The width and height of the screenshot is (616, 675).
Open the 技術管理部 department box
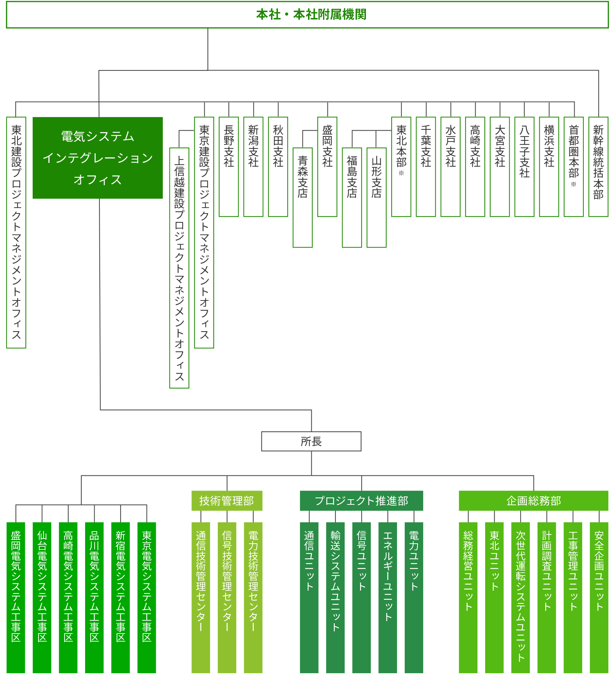coord(227,501)
